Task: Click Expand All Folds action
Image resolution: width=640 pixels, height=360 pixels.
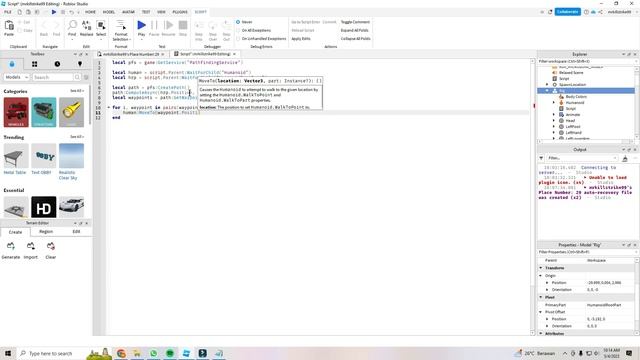Action: coord(354,30)
